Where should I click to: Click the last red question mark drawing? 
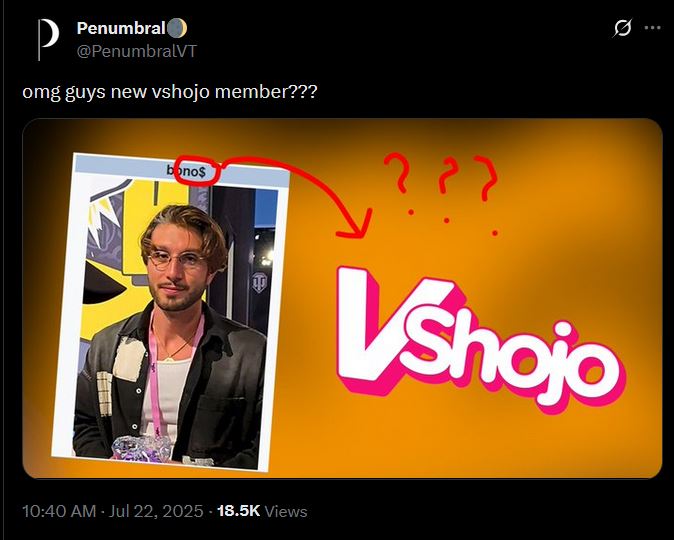tap(487, 194)
